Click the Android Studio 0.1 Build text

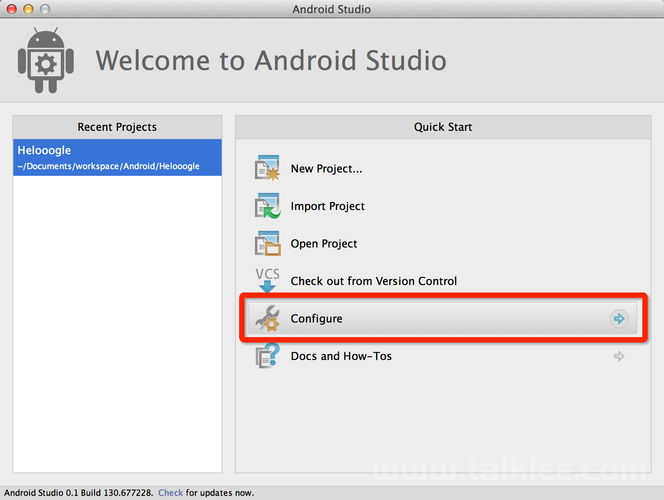point(78,493)
